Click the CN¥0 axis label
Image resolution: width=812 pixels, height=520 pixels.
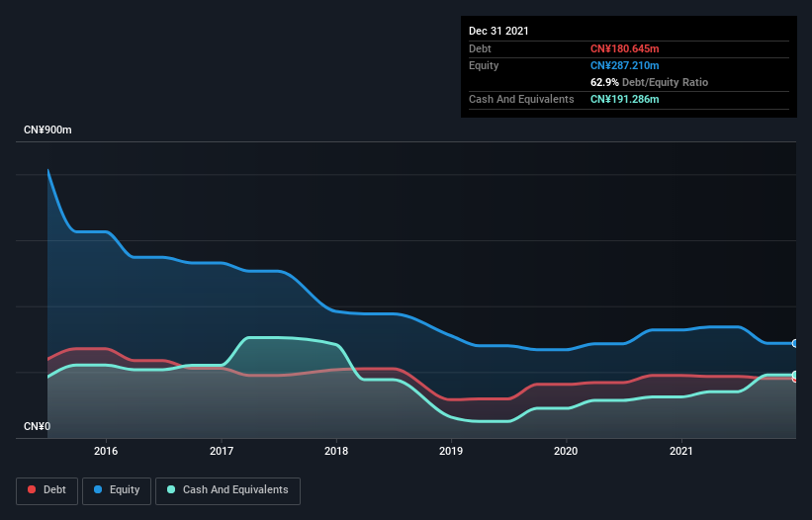coord(38,426)
